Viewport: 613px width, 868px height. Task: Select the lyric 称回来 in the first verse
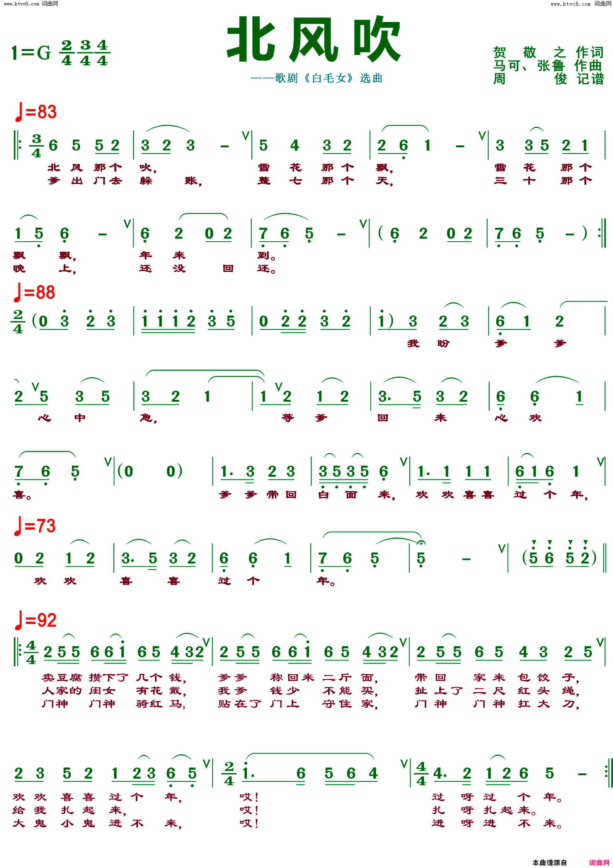click(292, 677)
